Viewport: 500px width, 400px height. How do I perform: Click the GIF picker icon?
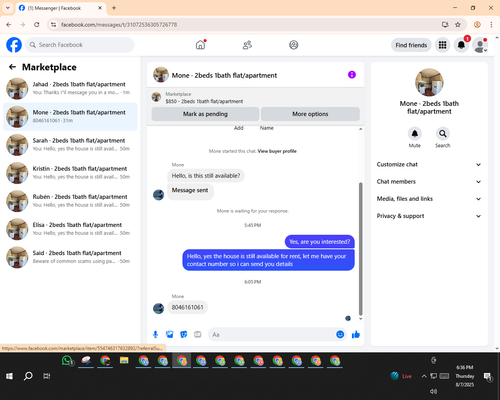pyautogui.click(x=198, y=334)
